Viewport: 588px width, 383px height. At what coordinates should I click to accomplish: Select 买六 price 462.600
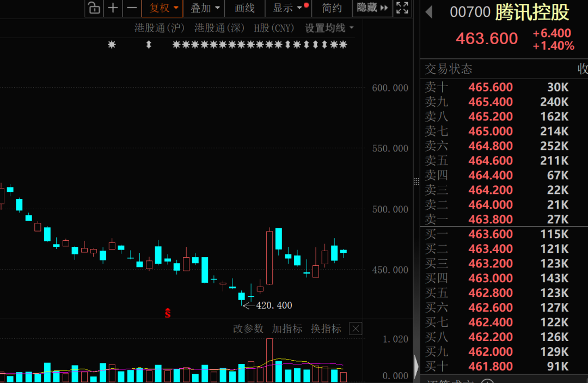click(x=491, y=308)
